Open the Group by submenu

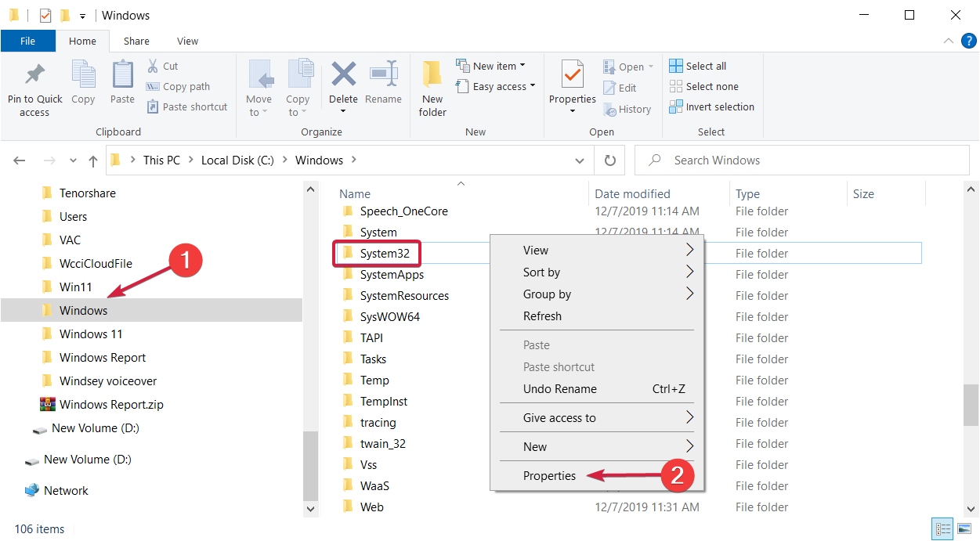[x=597, y=294]
